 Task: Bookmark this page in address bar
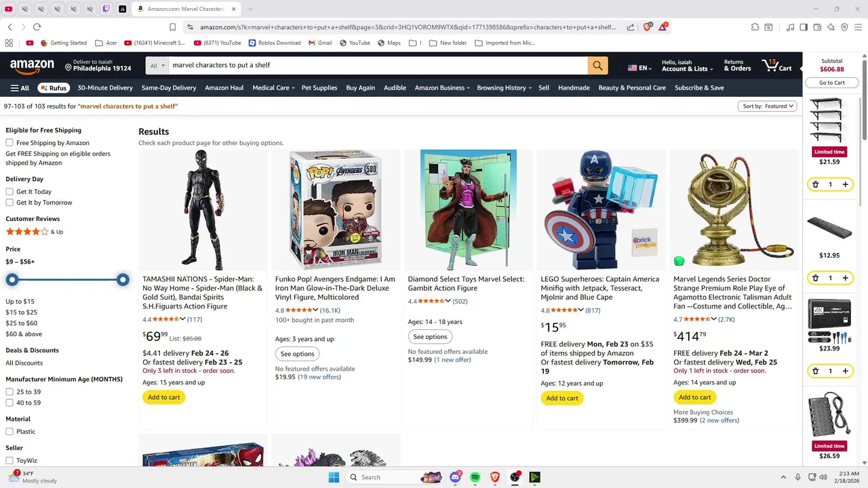point(172,27)
